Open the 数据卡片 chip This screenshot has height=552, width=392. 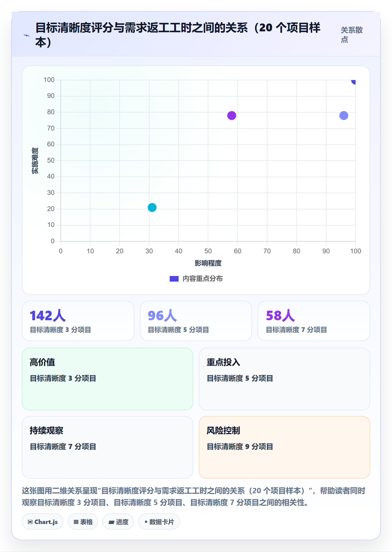click(x=159, y=522)
